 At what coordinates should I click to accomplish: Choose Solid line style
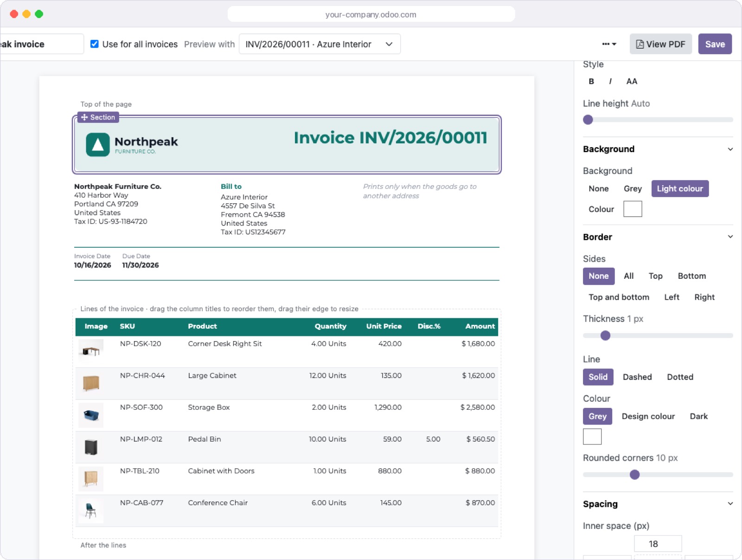tap(598, 377)
